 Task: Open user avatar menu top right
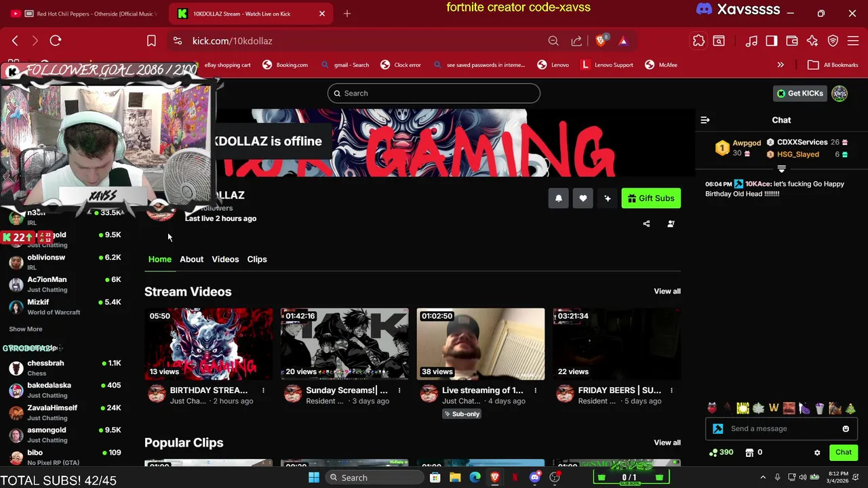click(x=840, y=94)
